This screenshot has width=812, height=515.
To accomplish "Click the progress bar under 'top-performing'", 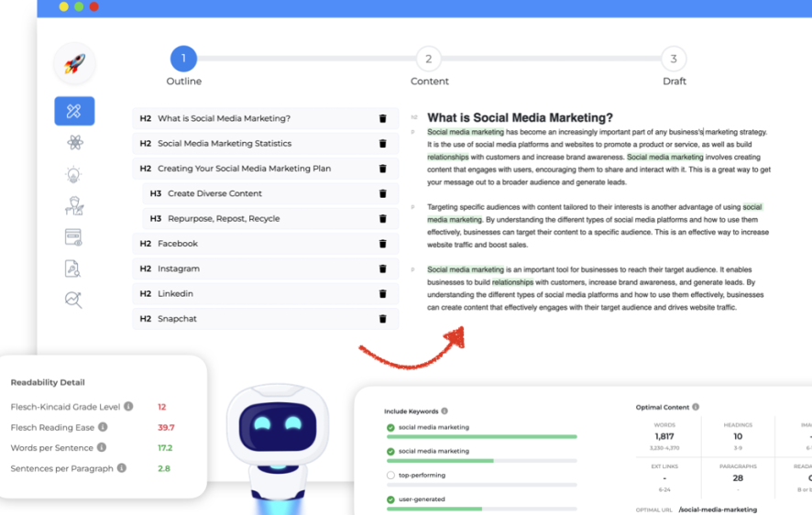I will tap(481, 485).
